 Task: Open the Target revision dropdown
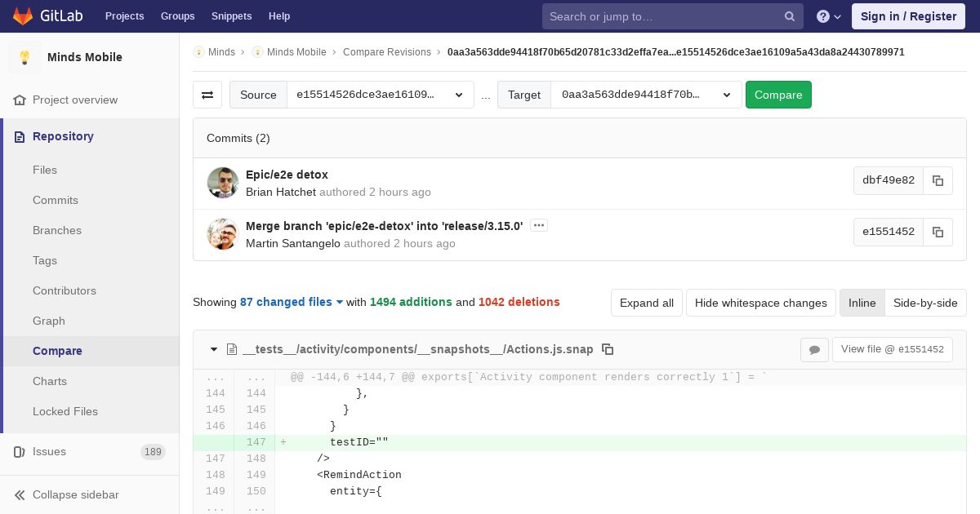647,95
